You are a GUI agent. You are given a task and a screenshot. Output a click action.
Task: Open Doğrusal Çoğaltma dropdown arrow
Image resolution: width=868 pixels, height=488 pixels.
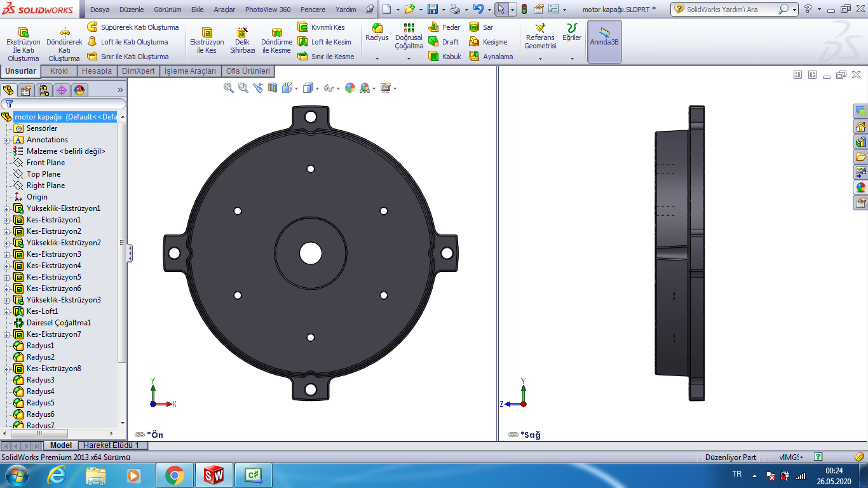click(409, 58)
